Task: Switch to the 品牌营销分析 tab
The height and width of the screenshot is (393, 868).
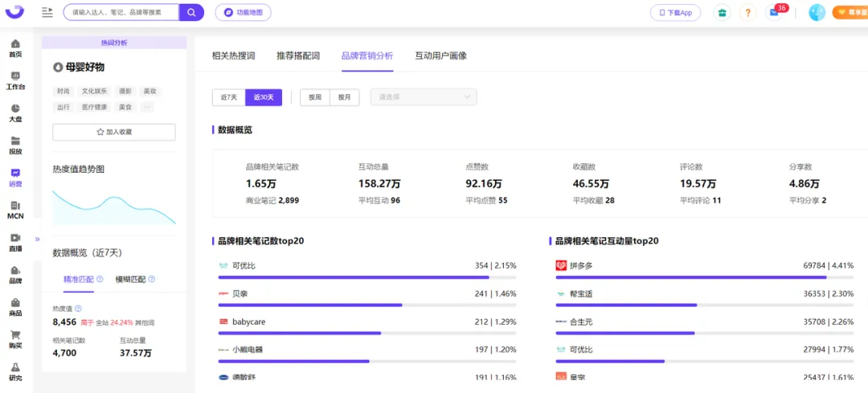Action: (367, 56)
